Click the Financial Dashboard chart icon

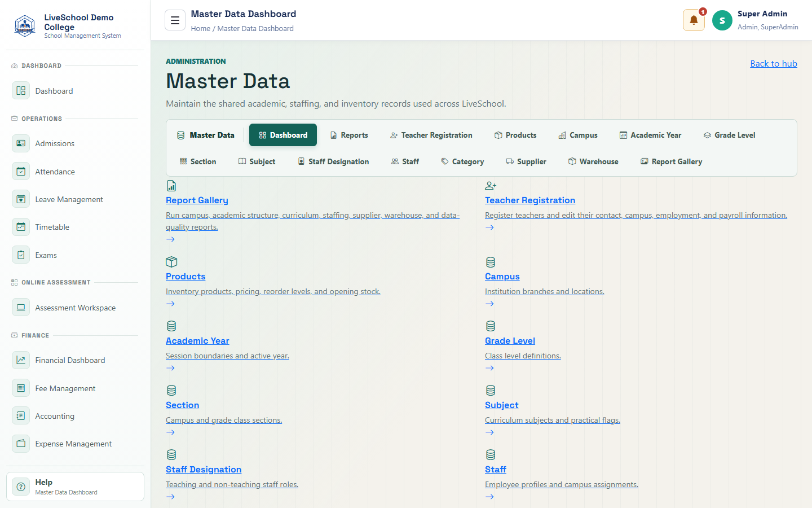21,360
